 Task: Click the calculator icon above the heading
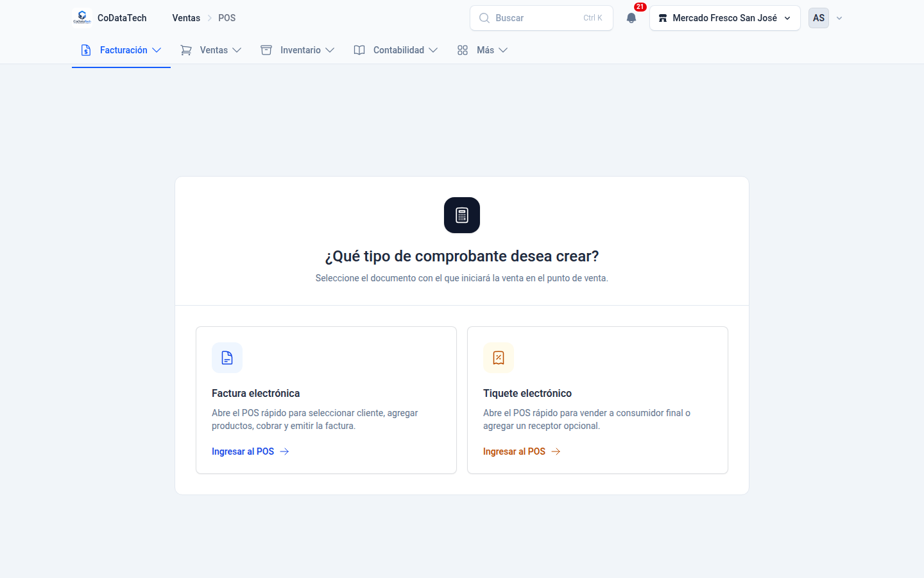462,215
